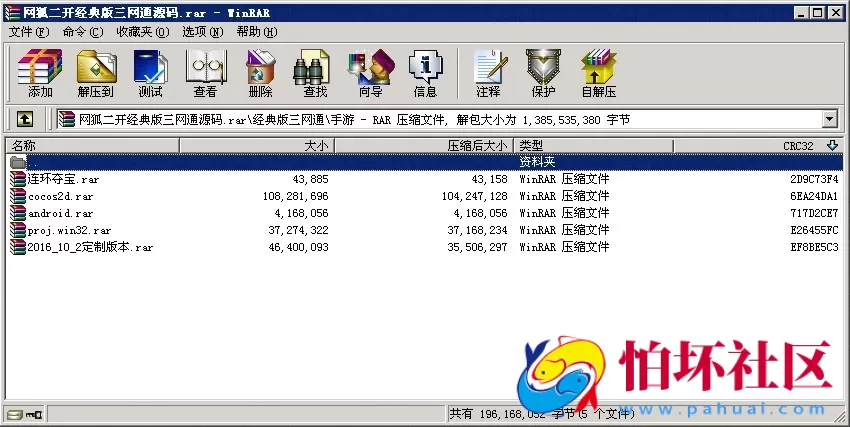Click the 2016_10_2定制版本.rar file icon
The image size is (850, 427).
(x=18, y=247)
